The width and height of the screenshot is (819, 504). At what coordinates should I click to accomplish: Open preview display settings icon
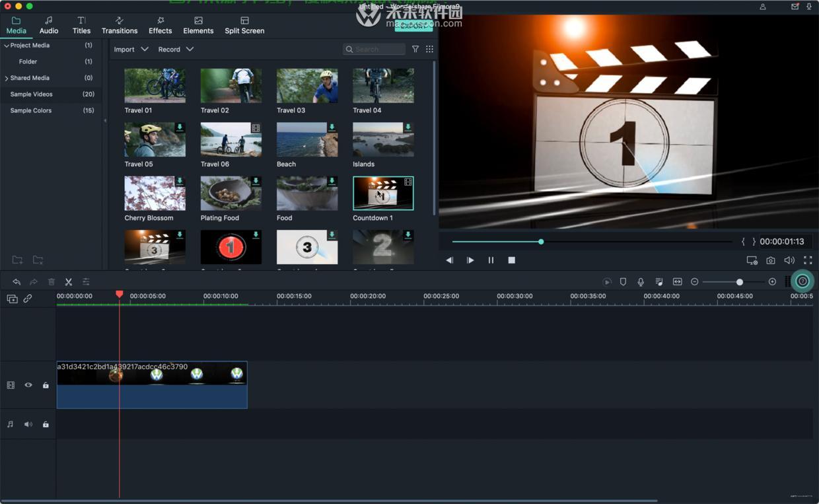point(752,260)
